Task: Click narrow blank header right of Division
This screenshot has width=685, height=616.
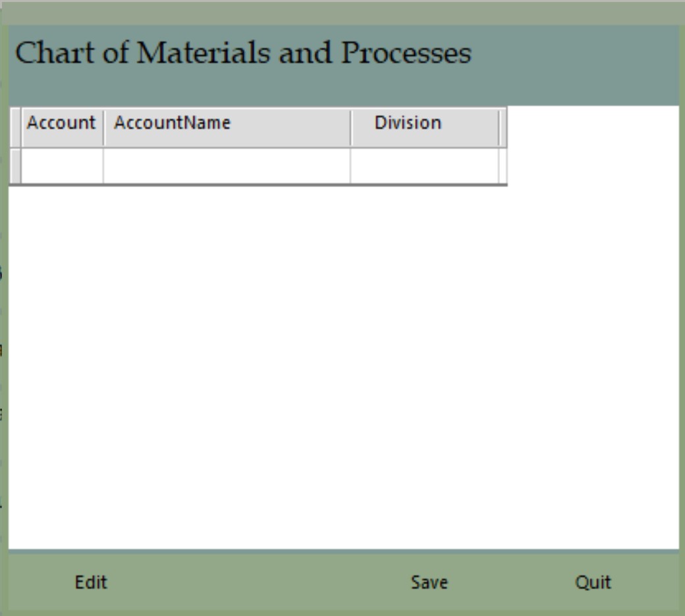Action: [503, 125]
